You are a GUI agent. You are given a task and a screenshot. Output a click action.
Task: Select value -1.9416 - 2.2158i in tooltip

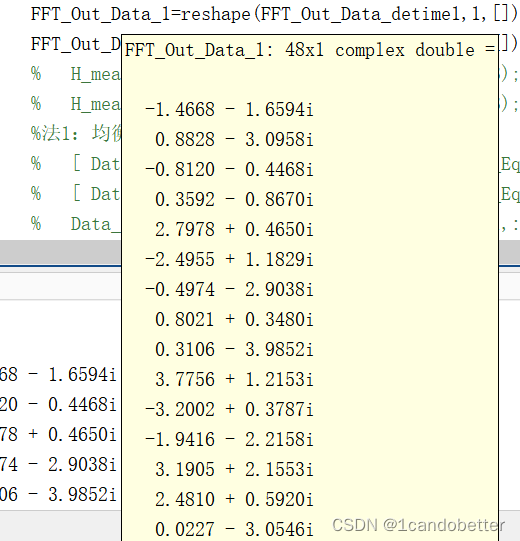229,440
